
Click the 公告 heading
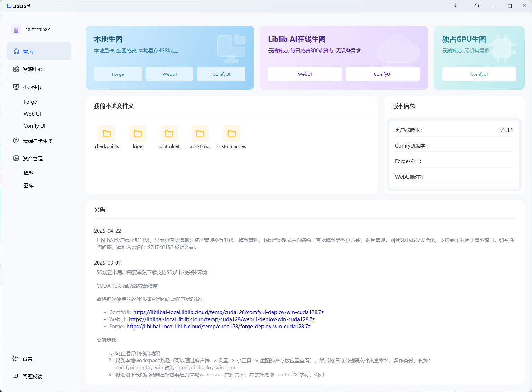pos(100,209)
